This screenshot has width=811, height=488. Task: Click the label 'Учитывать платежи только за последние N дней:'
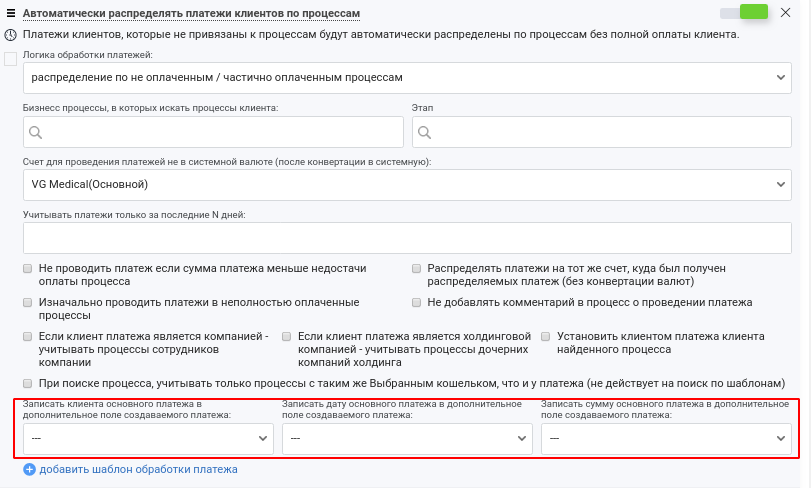[134, 215]
